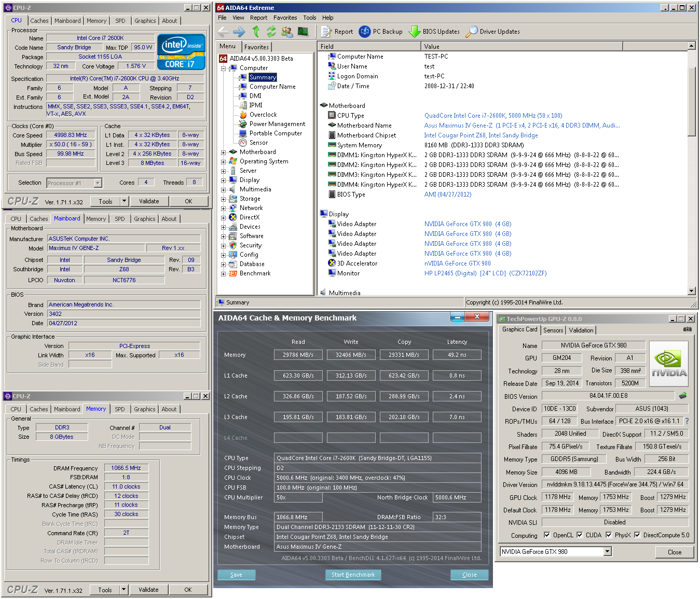Viewport: 700px width, 599px height.
Task: Switch to the Sensors tab in GPU-Z
Action: pos(553,330)
